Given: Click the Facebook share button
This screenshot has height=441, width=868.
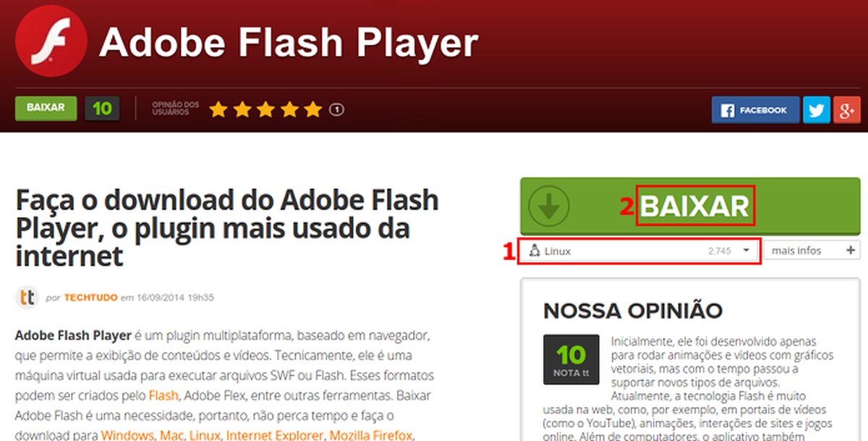Looking at the screenshot, I should [x=755, y=110].
